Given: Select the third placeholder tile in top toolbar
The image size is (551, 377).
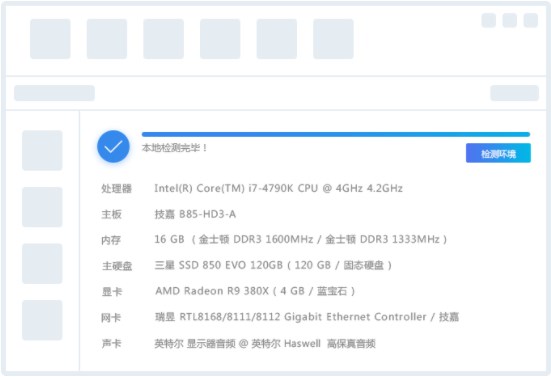Looking at the screenshot, I should [x=163, y=39].
